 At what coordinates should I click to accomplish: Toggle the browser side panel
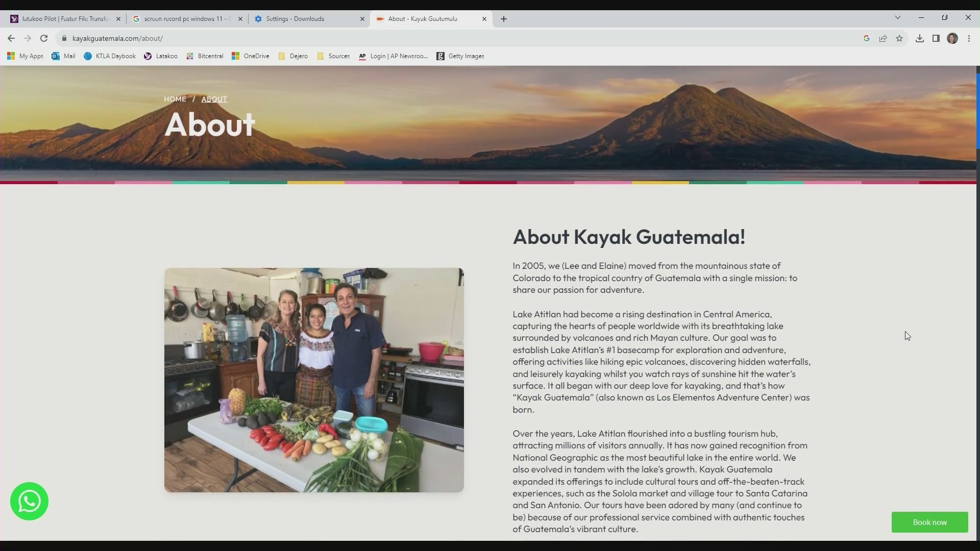pos(936,38)
